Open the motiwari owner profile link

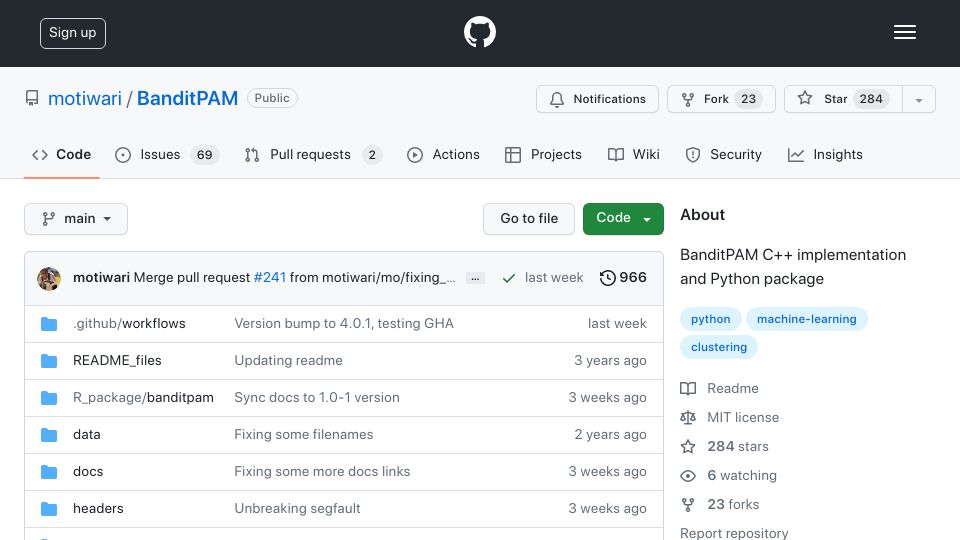[x=84, y=98]
